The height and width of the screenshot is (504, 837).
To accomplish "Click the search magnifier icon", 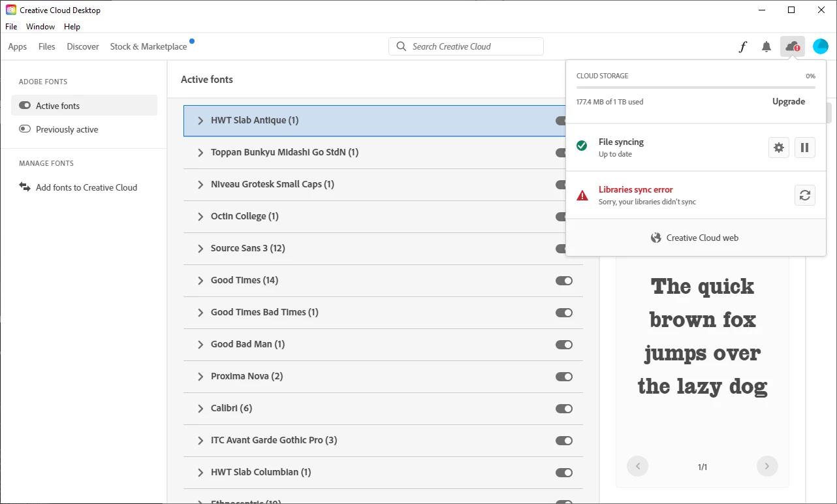I will click(x=402, y=46).
